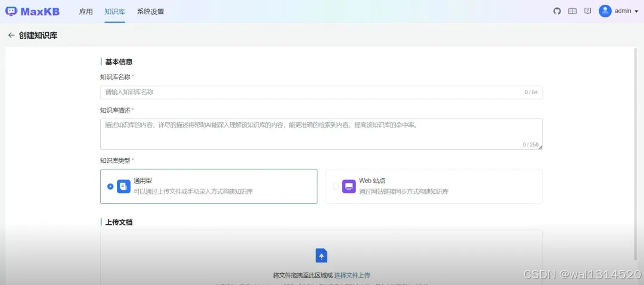The image size is (644, 285).
Task: Click the upload file icon
Action: tap(321, 255)
